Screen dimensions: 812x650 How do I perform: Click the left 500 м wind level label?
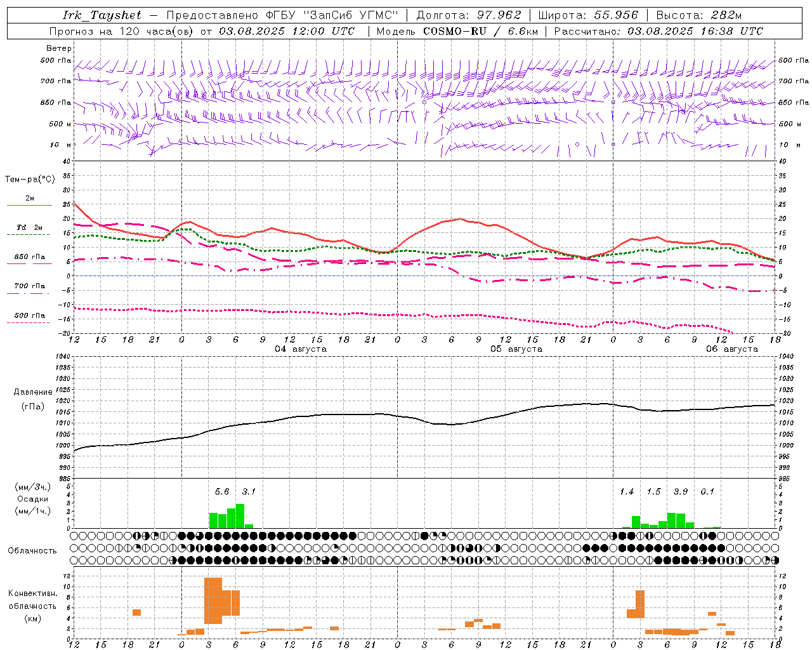point(60,124)
